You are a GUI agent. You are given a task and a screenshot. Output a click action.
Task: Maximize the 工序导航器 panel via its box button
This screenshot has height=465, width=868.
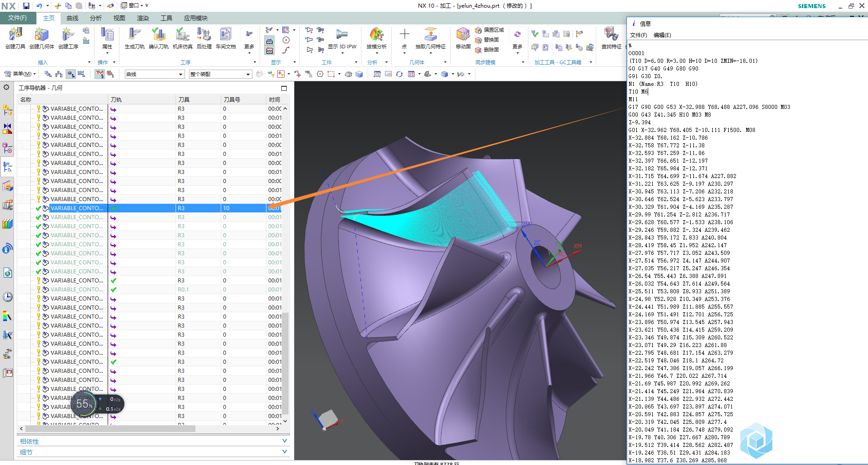tap(284, 88)
